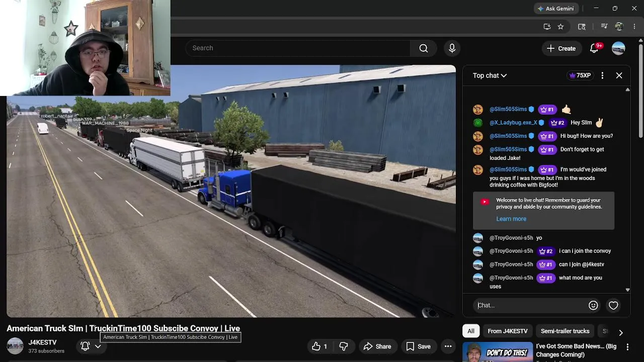Open Chrome profile avatar

point(619,27)
